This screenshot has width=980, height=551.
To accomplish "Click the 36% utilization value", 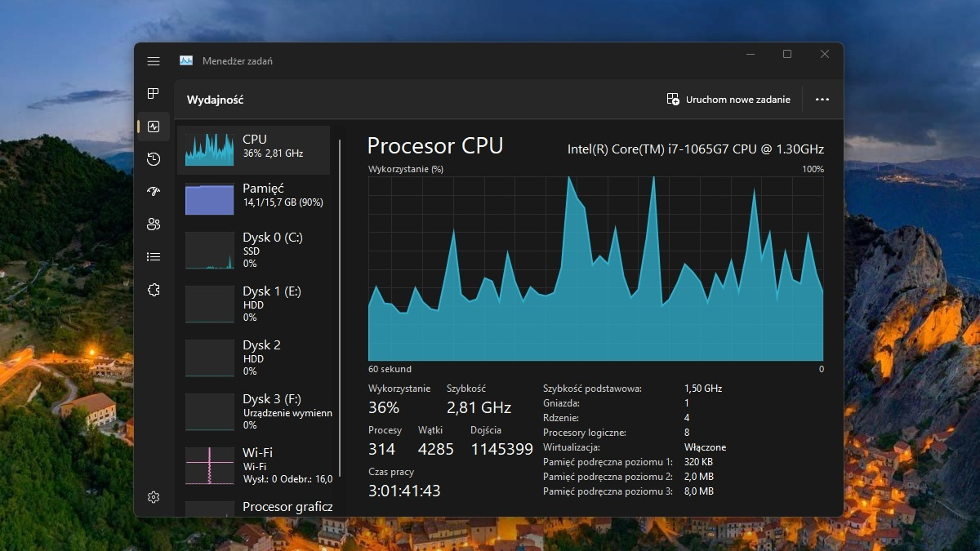I will pyautogui.click(x=384, y=407).
